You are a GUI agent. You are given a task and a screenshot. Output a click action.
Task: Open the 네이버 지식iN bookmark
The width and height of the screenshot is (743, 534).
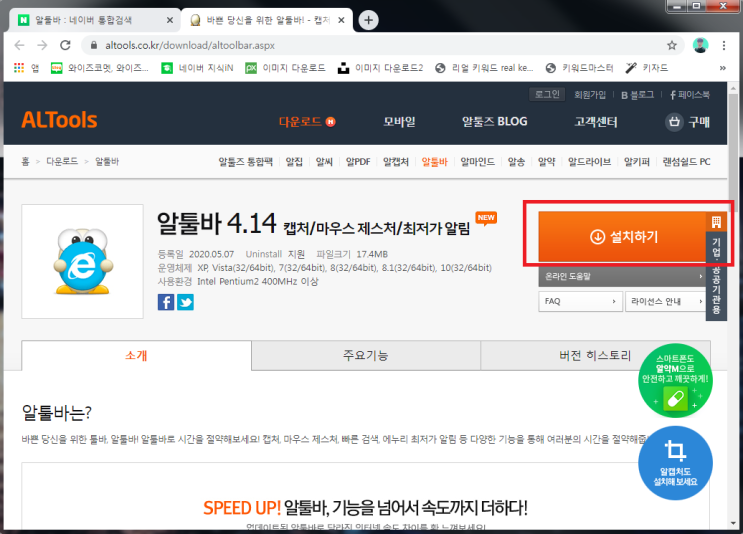point(198,68)
